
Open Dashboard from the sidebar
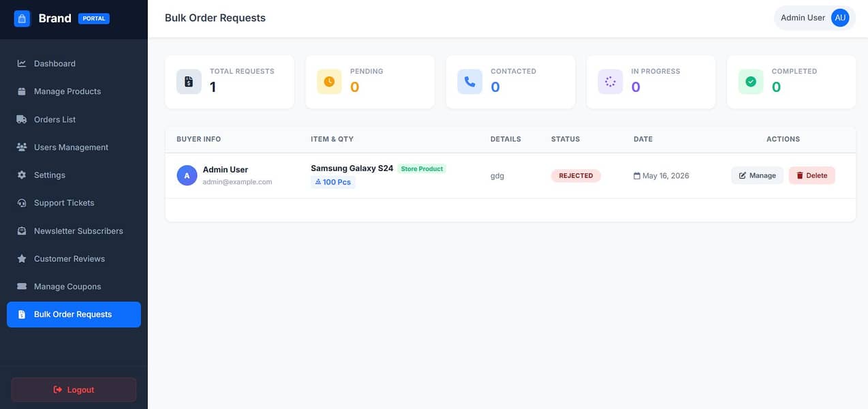74,63
